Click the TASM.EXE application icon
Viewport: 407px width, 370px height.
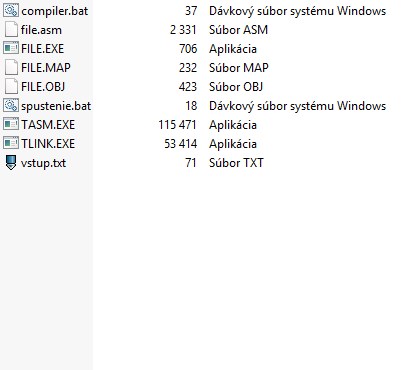coord(11,125)
